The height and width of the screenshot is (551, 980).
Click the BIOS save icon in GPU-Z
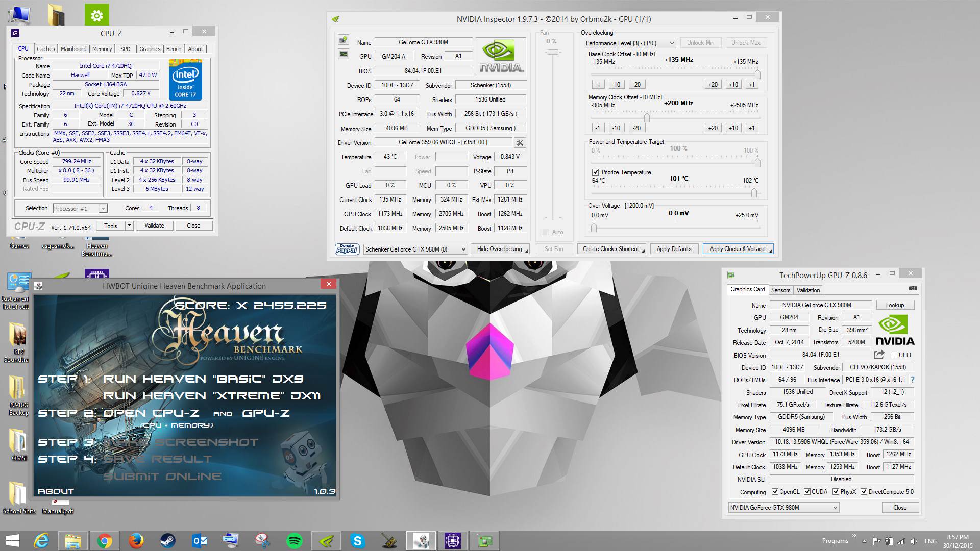click(x=879, y=355)
